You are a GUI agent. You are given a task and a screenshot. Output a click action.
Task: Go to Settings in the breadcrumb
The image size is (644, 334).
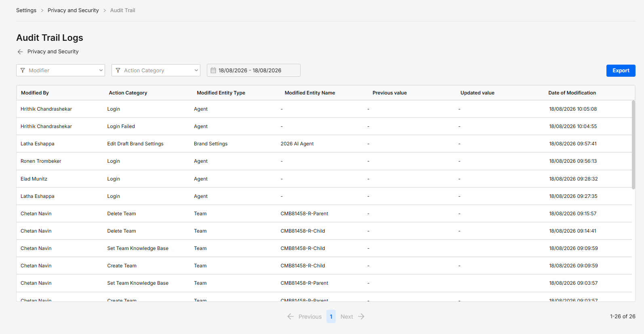[x=26, y=10]
